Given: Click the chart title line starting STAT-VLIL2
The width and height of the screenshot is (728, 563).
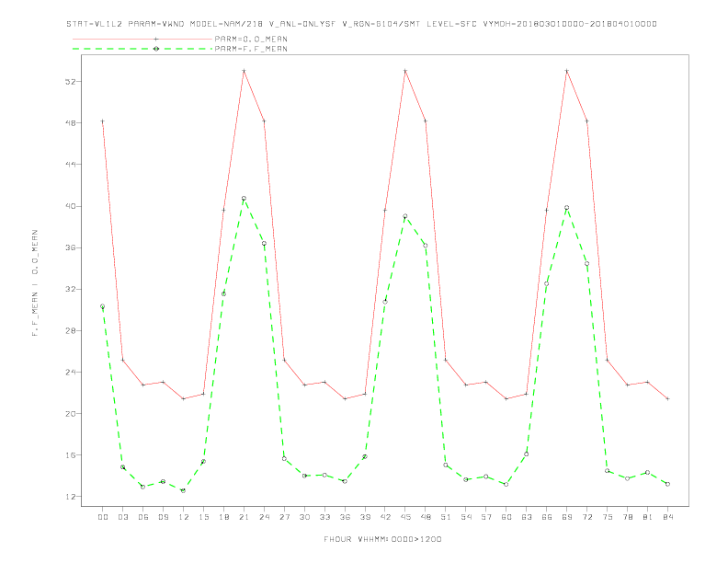Looking at the screenshot, I should point(361,24).
